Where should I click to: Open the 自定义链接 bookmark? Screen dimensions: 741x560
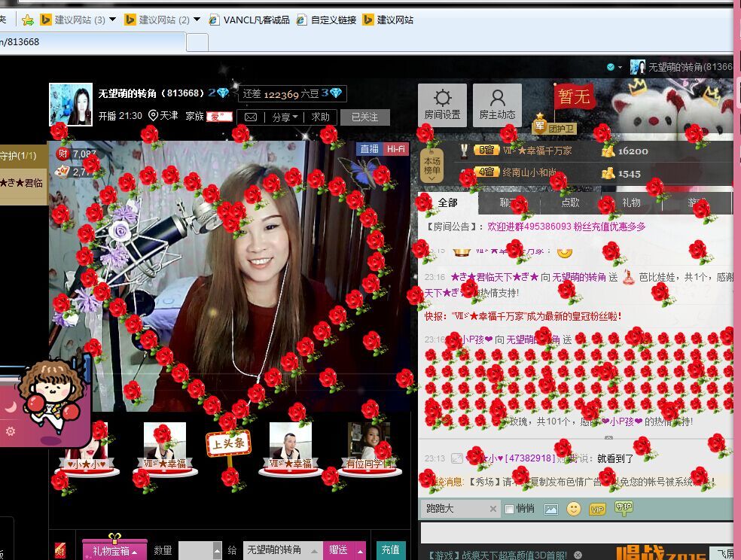click(327, 20)
